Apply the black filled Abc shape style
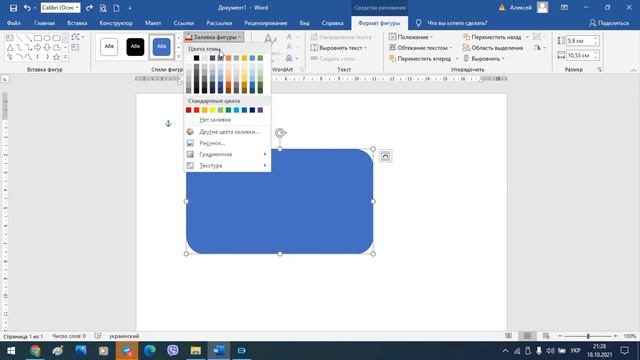This screenshot has height=360, width=640. click(x=135, y=47)
